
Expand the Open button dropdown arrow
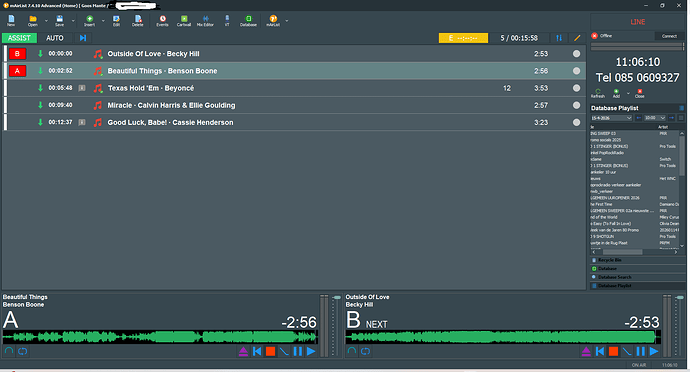pyautogui.click(x=46, y=21)
